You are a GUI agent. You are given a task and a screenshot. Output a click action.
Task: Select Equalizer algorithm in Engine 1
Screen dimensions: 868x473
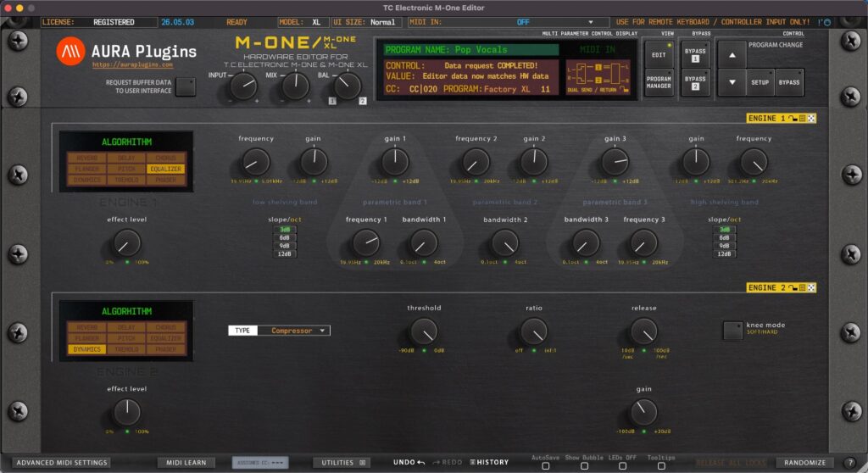(165, 169)
